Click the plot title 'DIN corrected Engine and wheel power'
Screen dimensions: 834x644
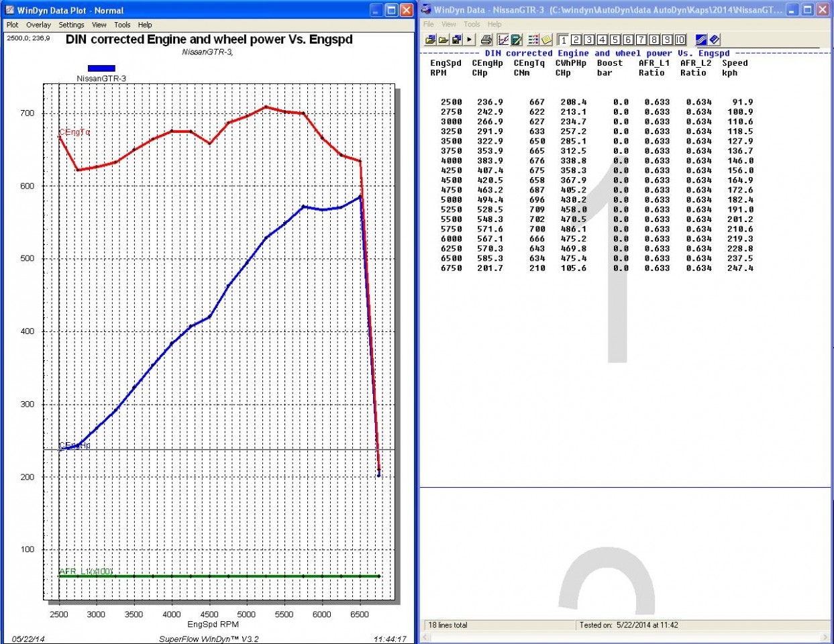coord(209,40)
